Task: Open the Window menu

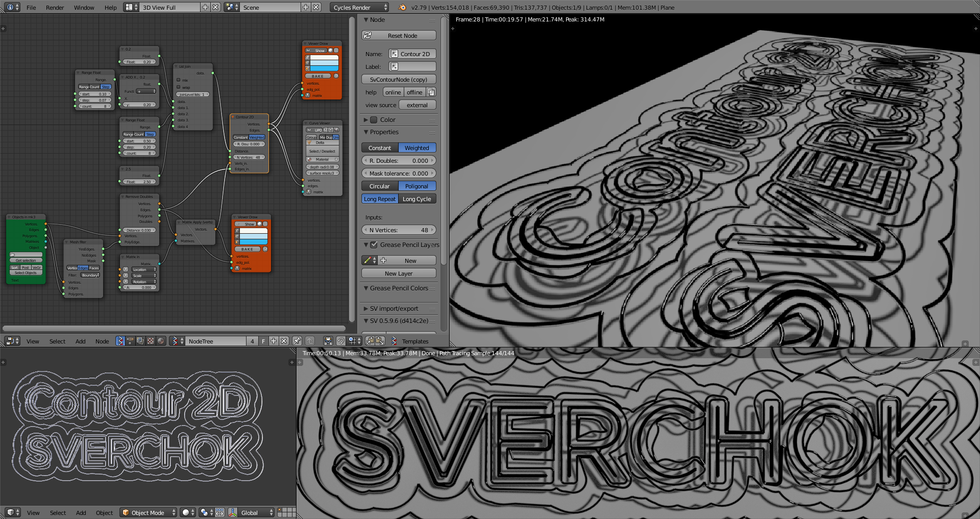Action: (x=84, y=7)
